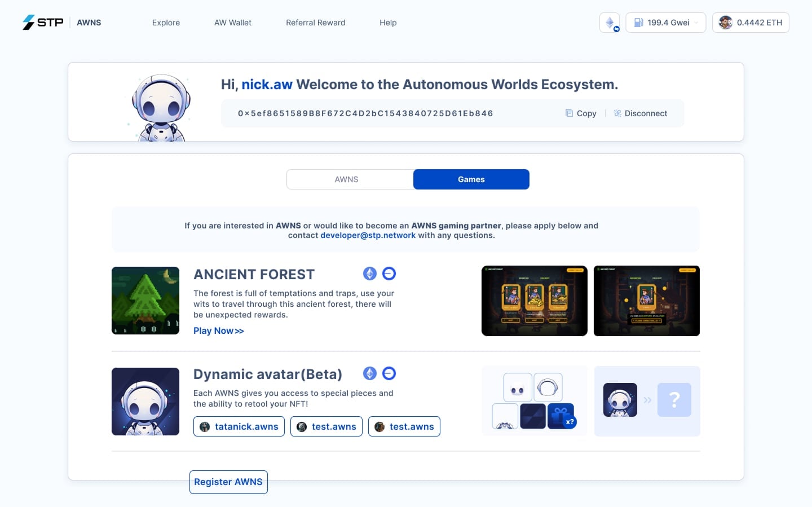Pick the dark navy background piece tile
The height and width of the screenshot is (507, 812).
tap(533, 416)
